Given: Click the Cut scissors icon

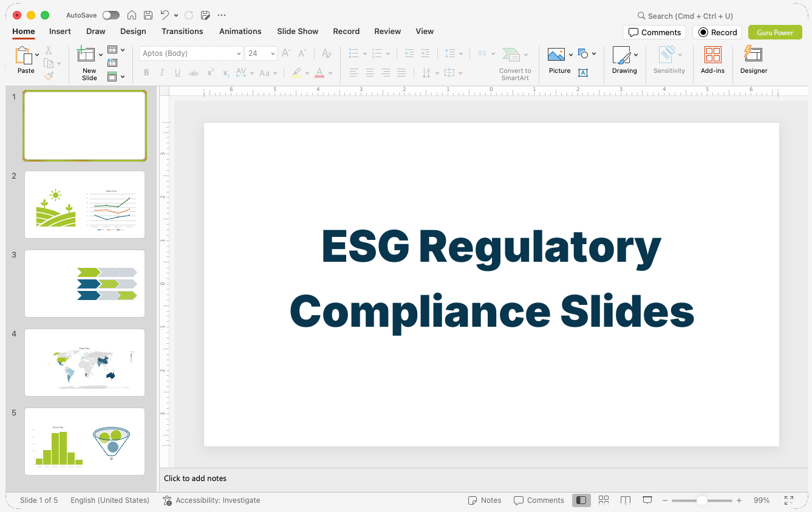Looking at the screenshot, I should [49, 50].
